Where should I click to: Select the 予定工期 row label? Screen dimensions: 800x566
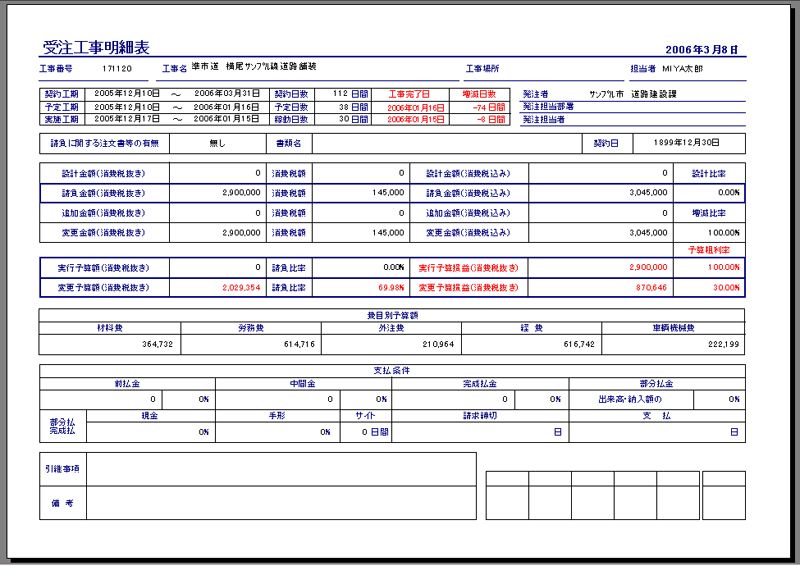[x=62, y=107]
